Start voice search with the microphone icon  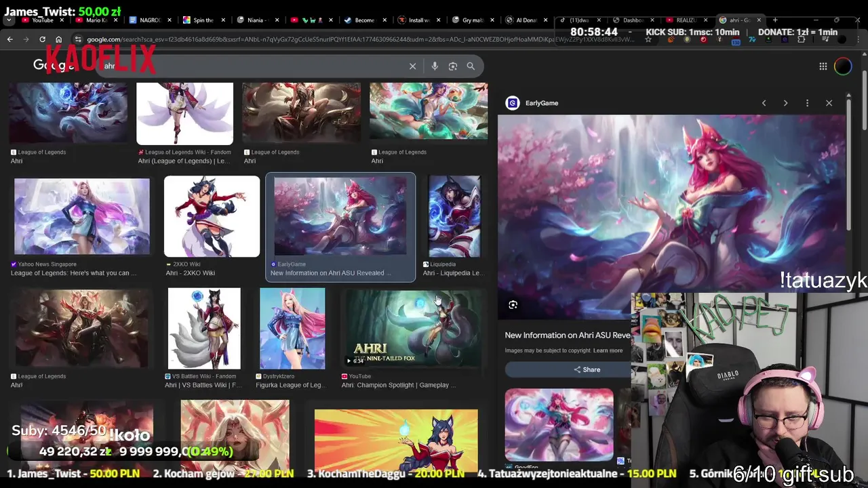(x=435, y=66)
